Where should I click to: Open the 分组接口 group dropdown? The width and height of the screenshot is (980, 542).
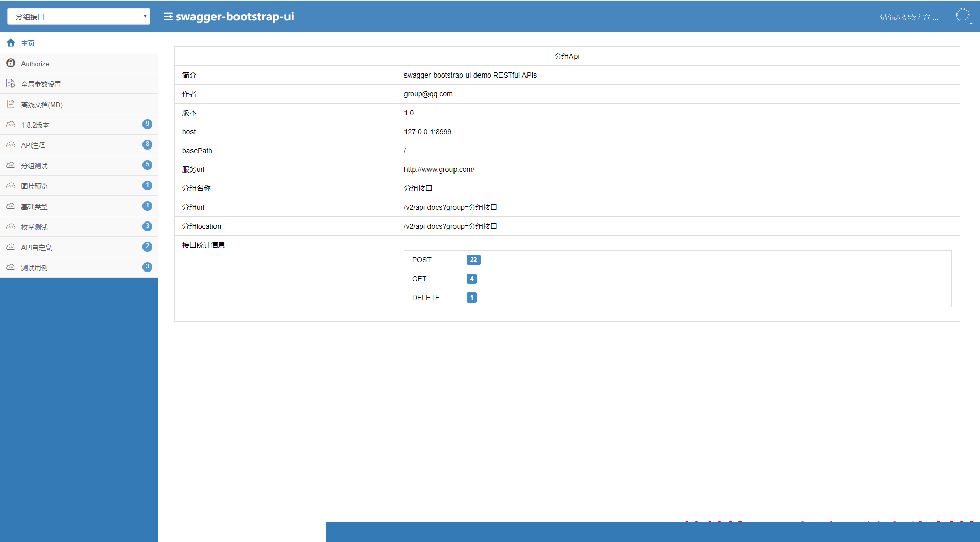click(79, 16)
